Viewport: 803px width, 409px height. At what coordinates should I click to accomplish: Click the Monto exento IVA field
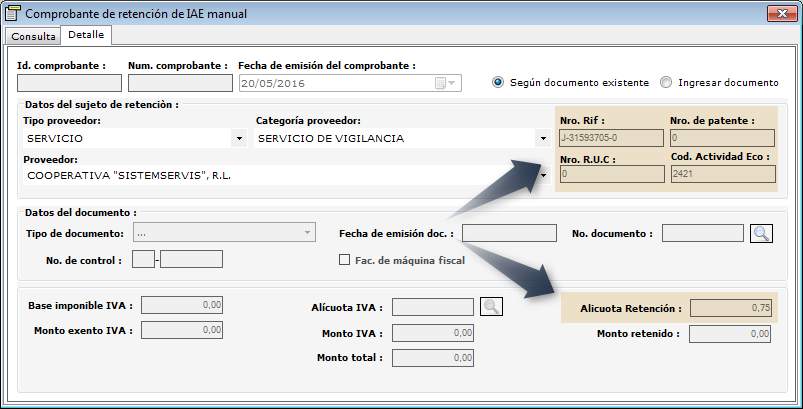[182, 330]
